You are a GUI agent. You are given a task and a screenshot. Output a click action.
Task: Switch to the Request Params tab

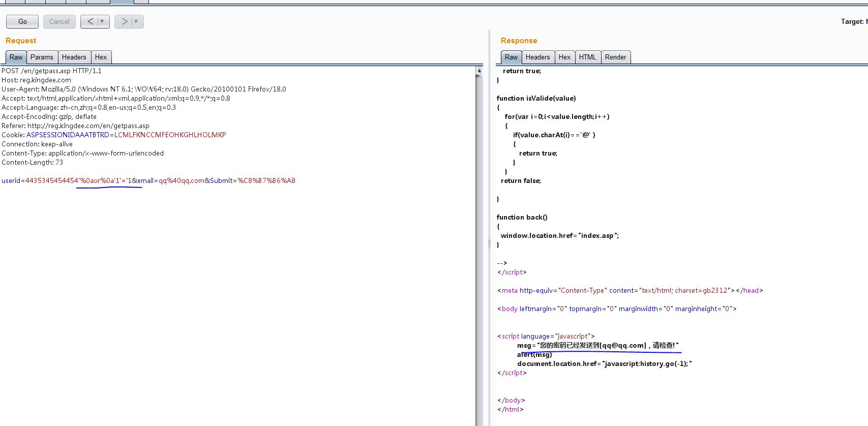click(42, 57)
